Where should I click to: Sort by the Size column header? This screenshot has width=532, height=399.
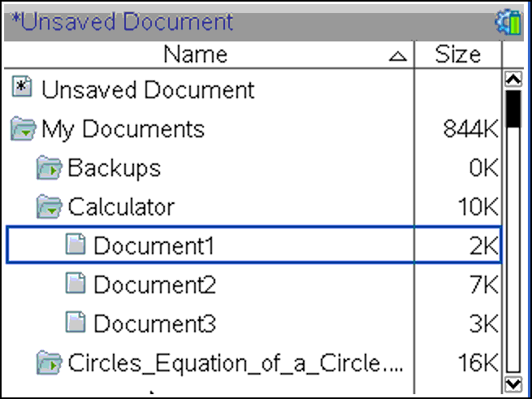[458, 54]
